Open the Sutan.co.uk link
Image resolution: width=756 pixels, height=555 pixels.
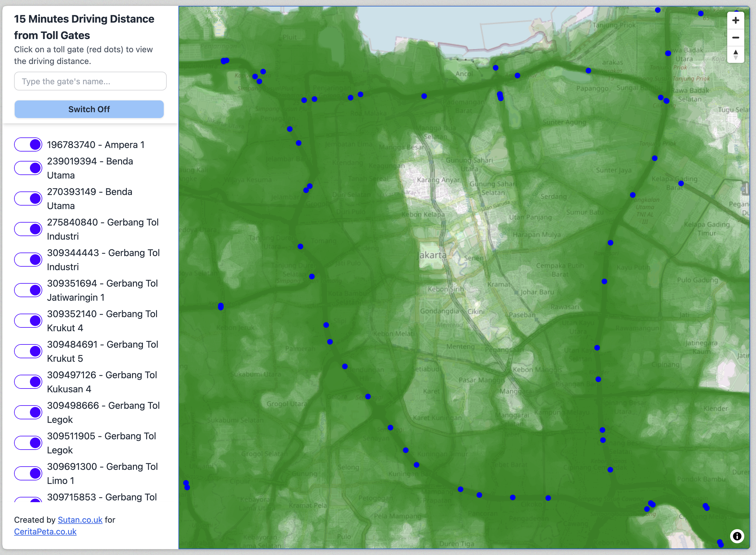(80, 520)
